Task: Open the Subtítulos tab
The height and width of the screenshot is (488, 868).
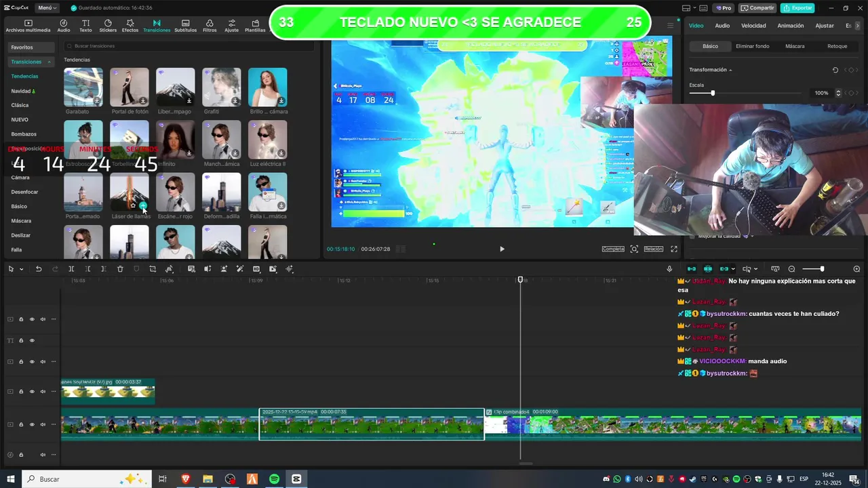Action: [x=185, y=26]
